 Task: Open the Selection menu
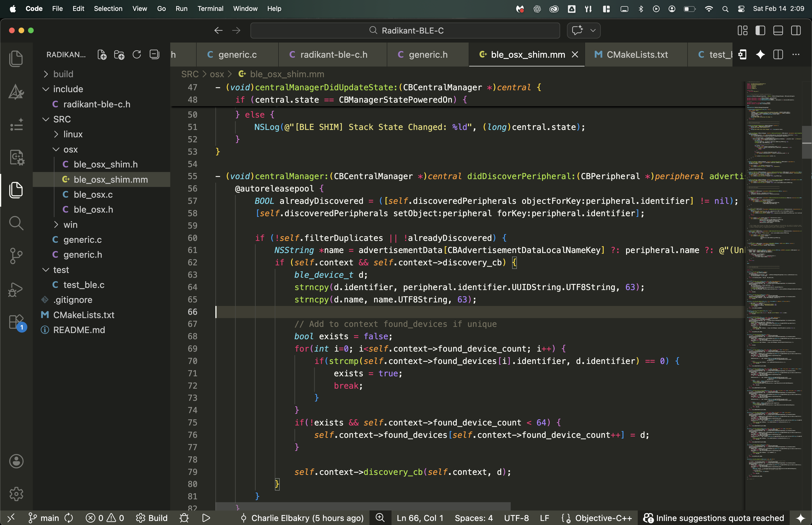108,9
